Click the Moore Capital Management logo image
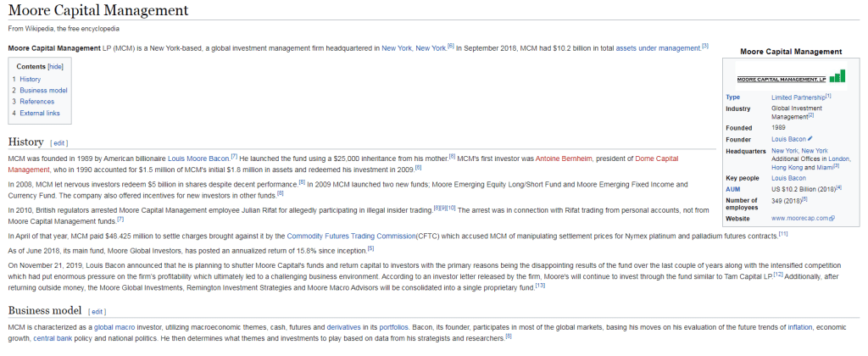The height and width of the screenshot is (356, 868). click(x=790, y=76)
